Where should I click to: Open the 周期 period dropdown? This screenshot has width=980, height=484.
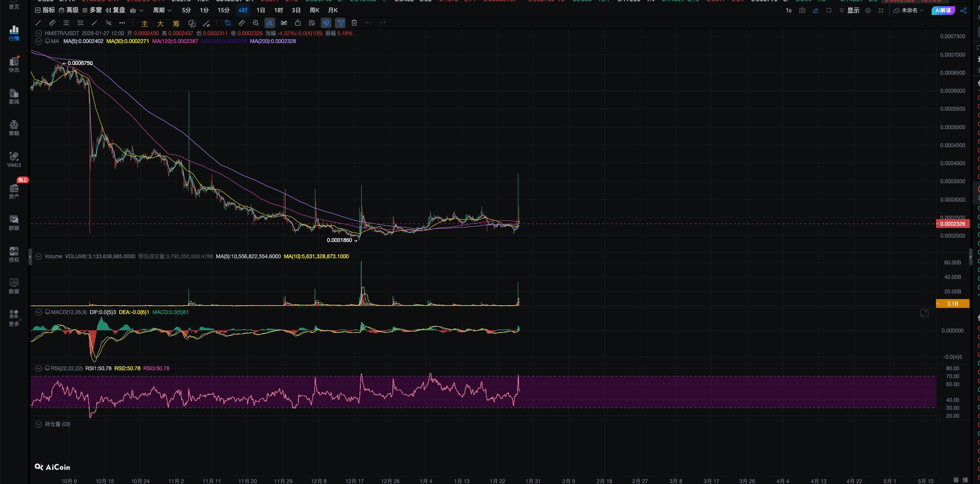coord(162,10)
